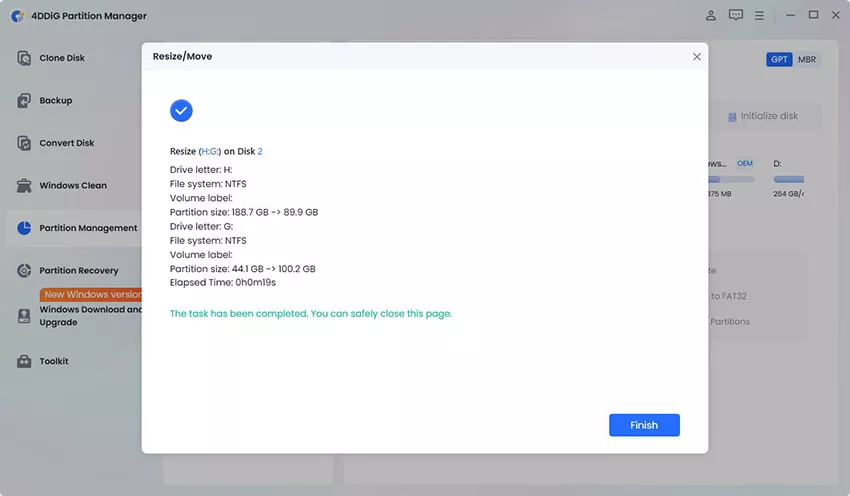
Task: Open the hamburger menu in title bar
Action: pos(759,16)
